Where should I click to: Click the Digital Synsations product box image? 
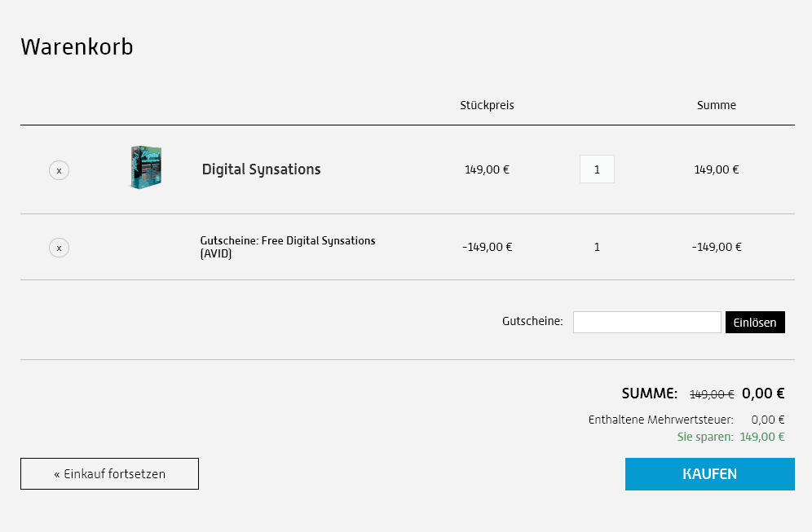tap(146, 168)
